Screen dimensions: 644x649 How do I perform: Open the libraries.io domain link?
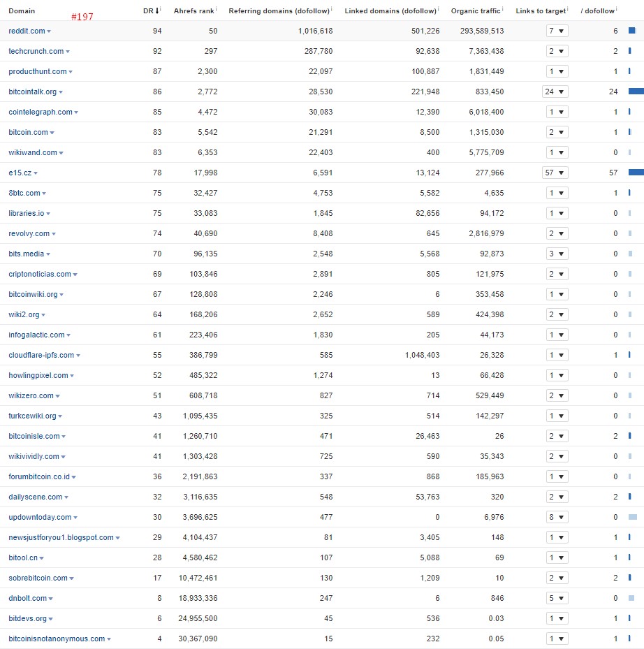pos(26,214)
